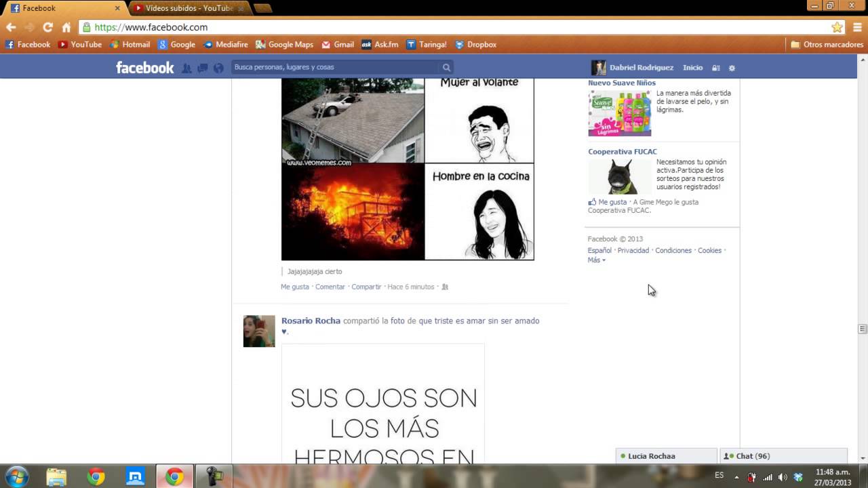Open messages icon in Facebook header

203,68
